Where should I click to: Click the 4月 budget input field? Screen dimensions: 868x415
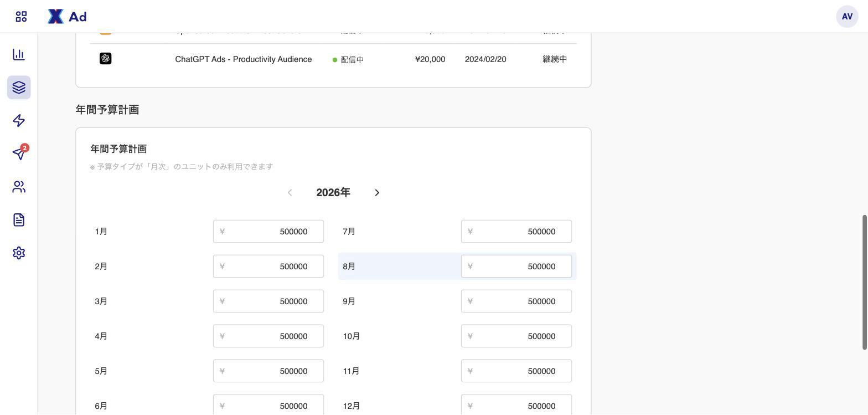pos(268,336)
